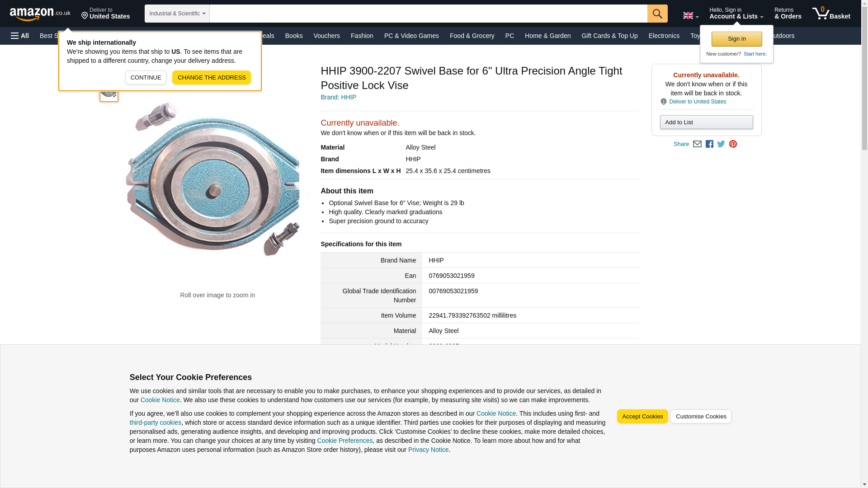
Task: Share product on Pinterest
Action: (733, 144)
